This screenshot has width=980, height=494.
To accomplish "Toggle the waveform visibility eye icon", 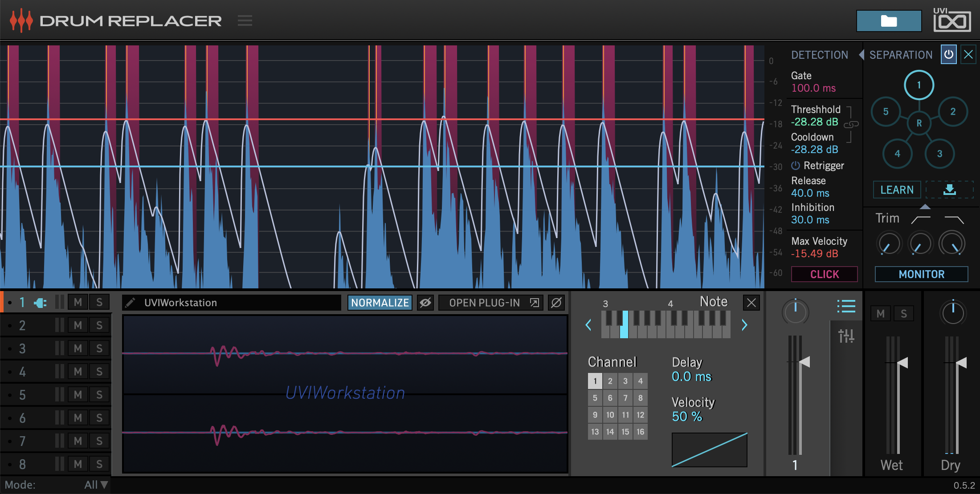I will coord(425,303).
